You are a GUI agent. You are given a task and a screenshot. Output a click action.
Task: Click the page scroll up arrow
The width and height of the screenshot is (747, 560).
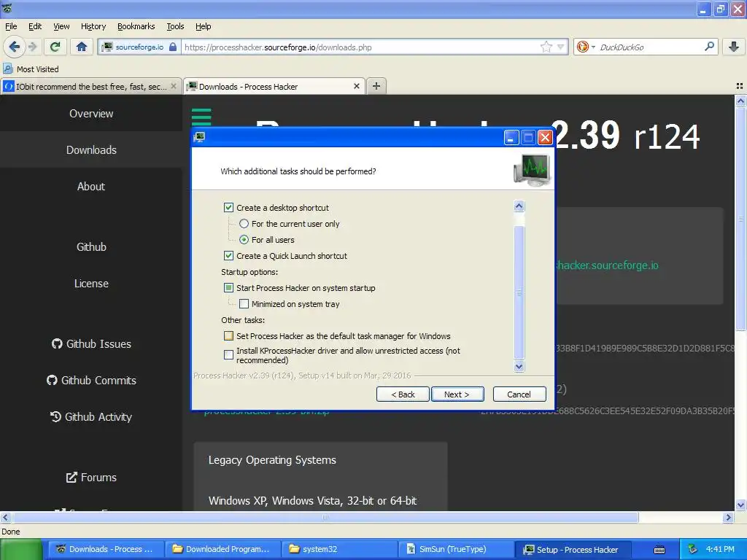[740, 101]
